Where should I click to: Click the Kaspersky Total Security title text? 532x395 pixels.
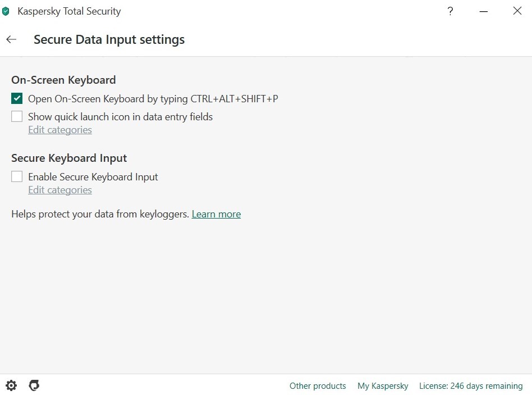point(69,11)
